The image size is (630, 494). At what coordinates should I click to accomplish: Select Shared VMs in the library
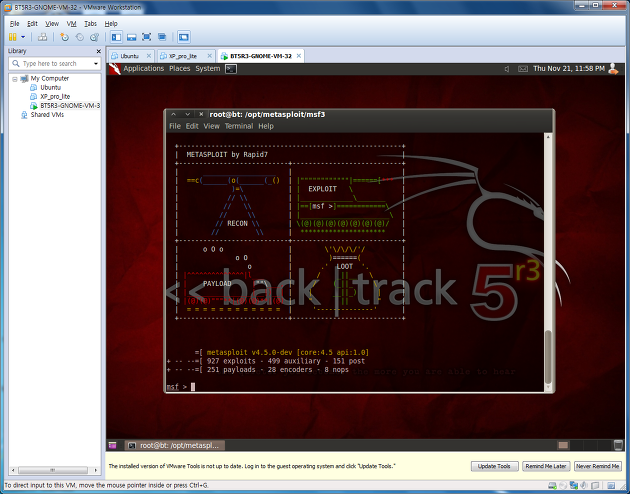47,115
